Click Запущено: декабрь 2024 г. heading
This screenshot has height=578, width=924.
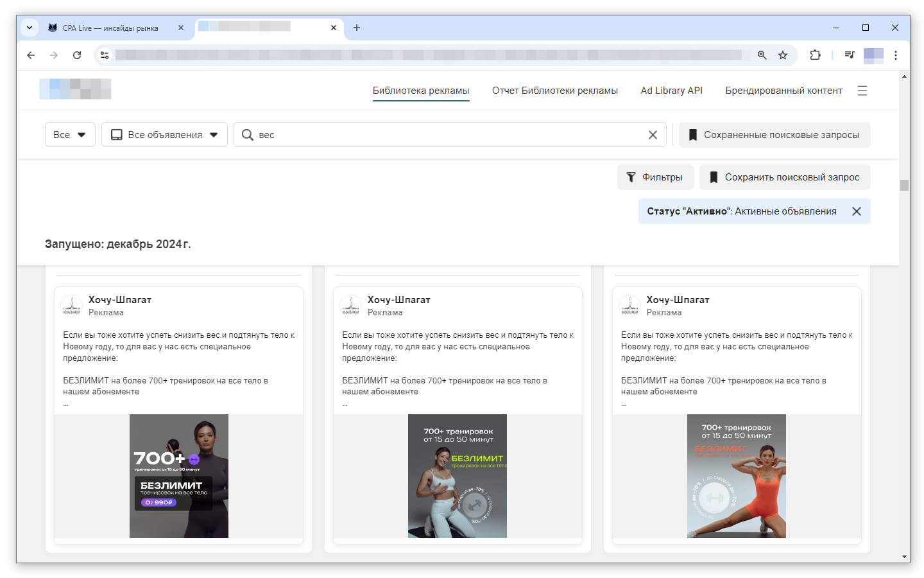pyautogui.click(x=118, y=244)
